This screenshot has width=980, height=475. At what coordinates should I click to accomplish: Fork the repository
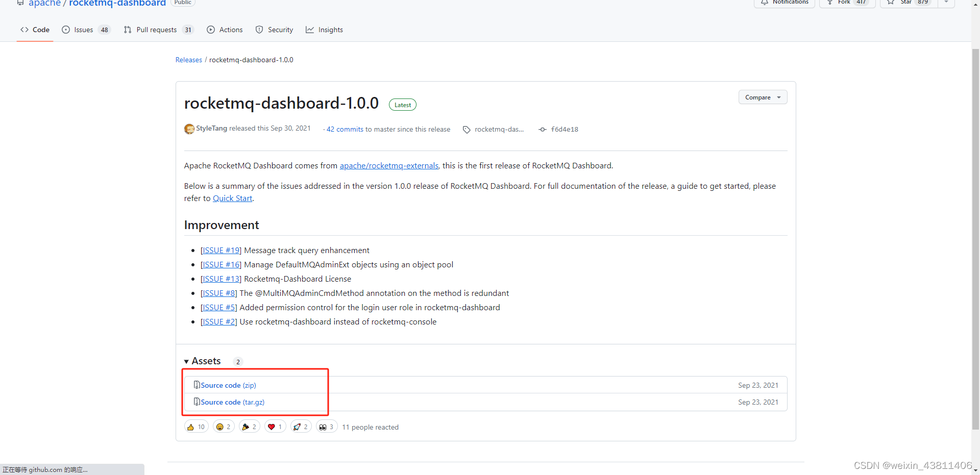[x=847, y=2]
